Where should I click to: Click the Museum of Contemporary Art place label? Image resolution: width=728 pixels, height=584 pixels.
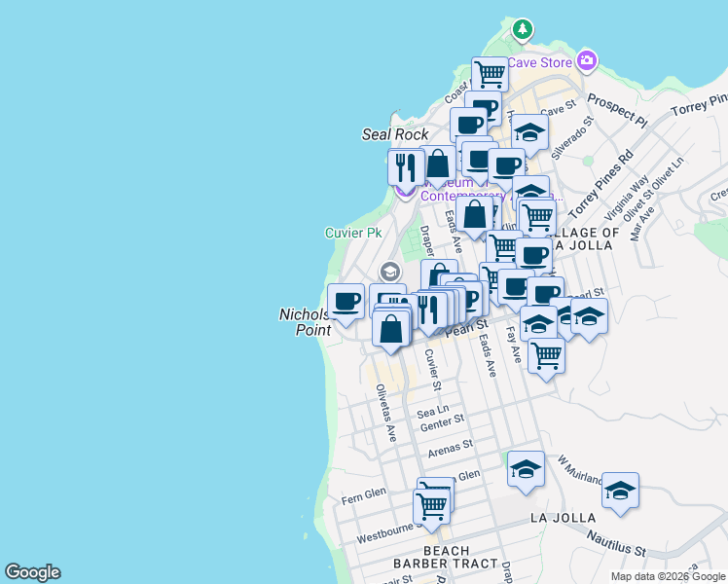click(491, 190)
